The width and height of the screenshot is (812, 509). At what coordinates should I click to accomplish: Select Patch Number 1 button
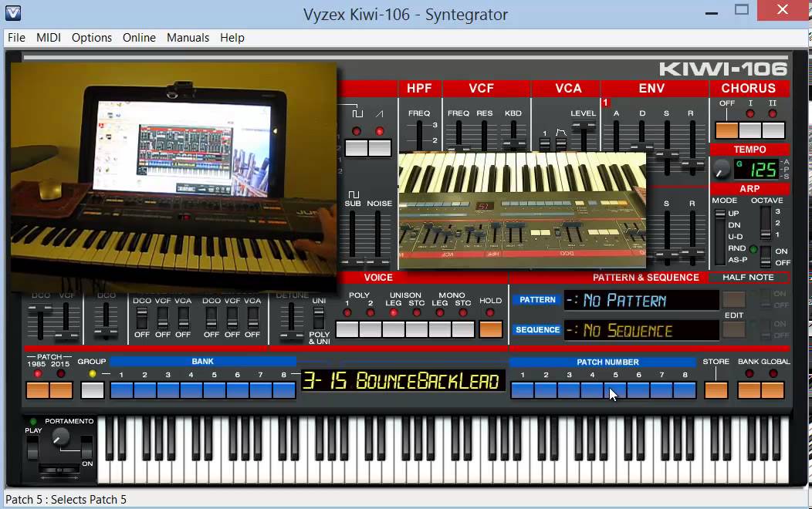(x=523, y=390)
